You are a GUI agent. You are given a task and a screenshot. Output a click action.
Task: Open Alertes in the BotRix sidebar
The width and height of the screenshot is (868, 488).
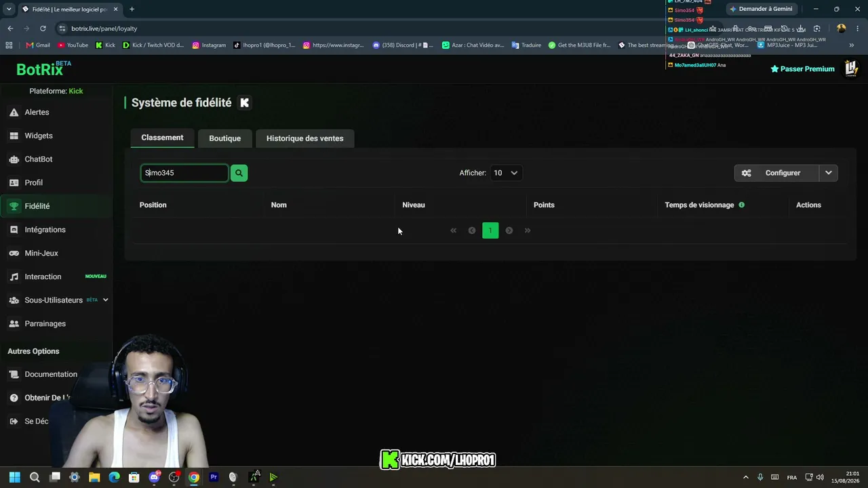[37, 112]
